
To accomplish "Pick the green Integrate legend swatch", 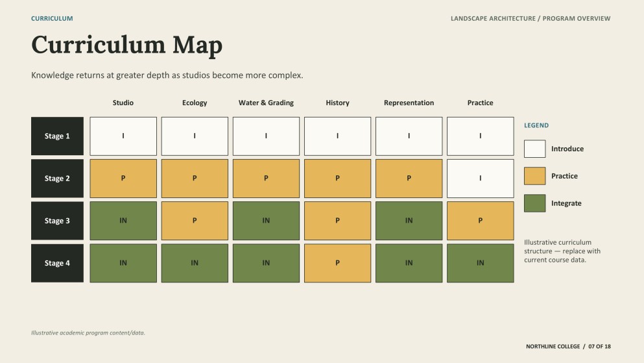I will (x=535, y=203).
